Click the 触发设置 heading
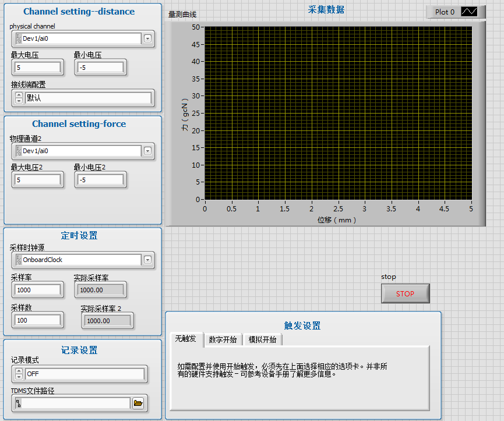The image size is (504, 421). pyautogui.click(x=302, y=326)
